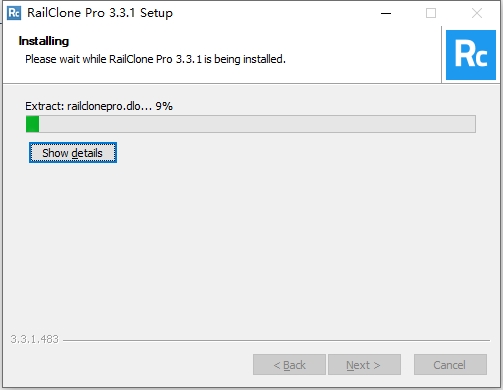Minimize the RailClone Pro Setup window
503x390 pixels.
[x=386, y=13]
